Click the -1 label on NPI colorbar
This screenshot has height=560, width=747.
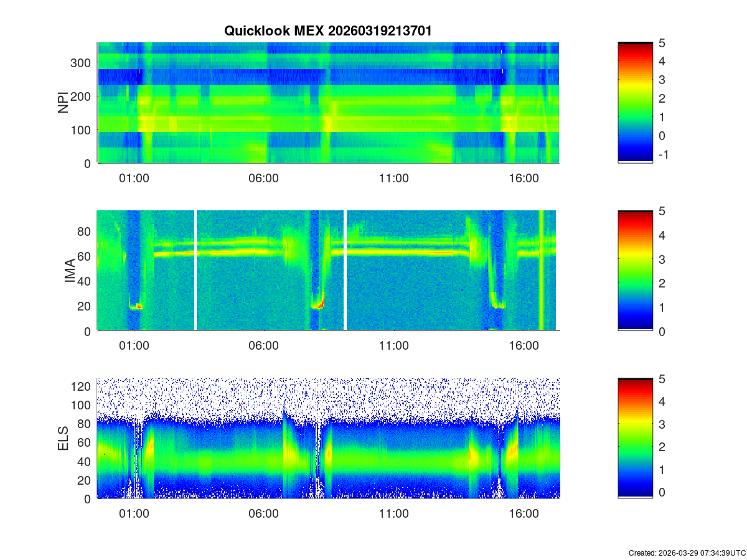663,155
